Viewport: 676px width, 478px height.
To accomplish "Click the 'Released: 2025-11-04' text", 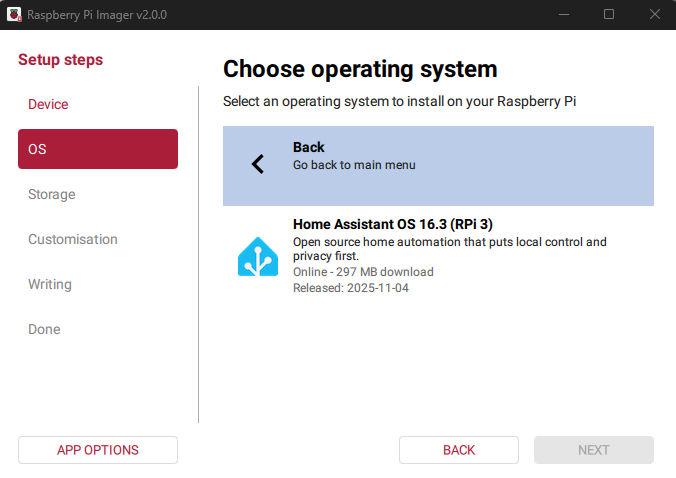I will pos(350,288).
